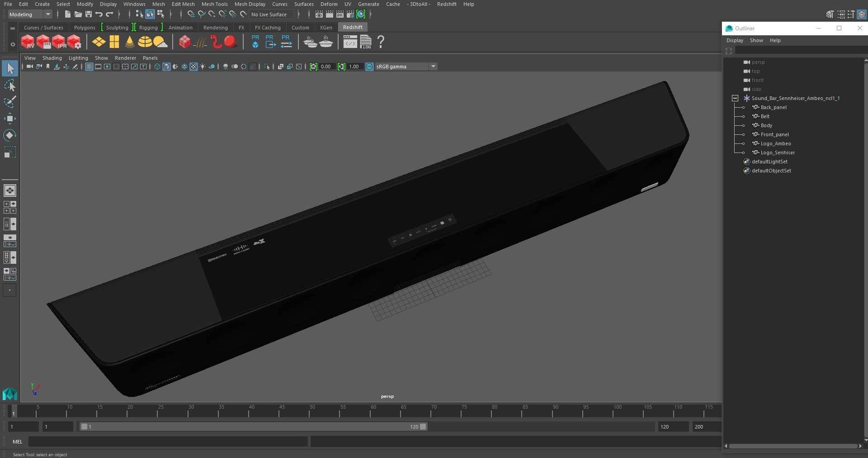Image resolution: width=868 pixels, height=458 pixels.
Task: Export Redshift proxy (PR arrow) icon
Action: pos(270,42)
